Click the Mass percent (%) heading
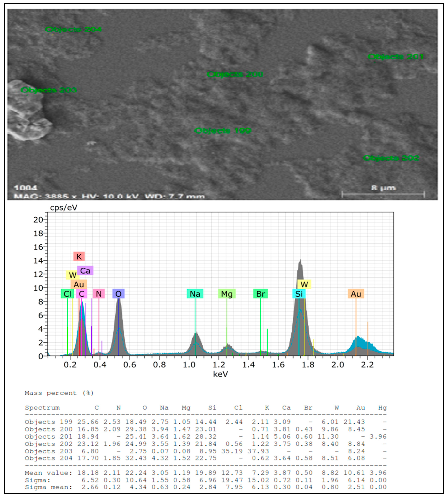448x499 pixels. pos(59,393)
